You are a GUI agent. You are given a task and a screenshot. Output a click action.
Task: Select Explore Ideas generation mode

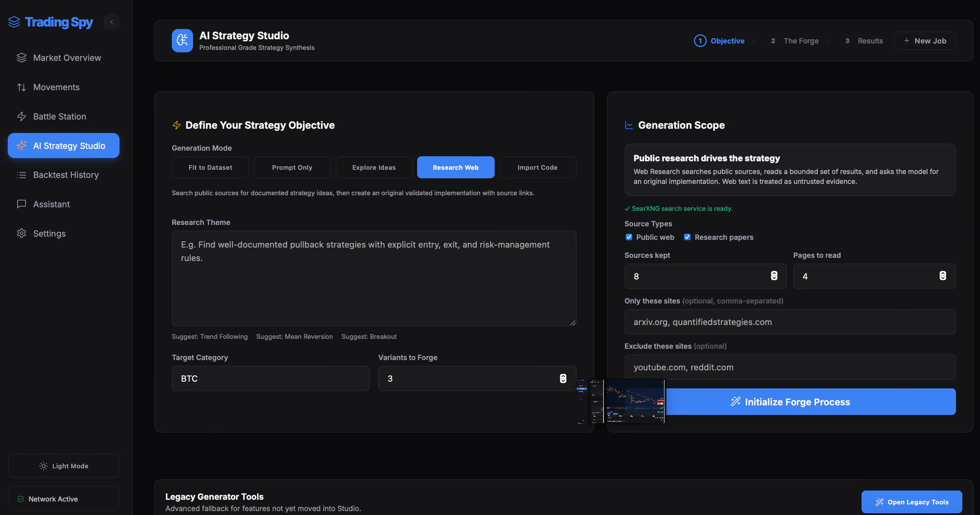coord(374,167)
